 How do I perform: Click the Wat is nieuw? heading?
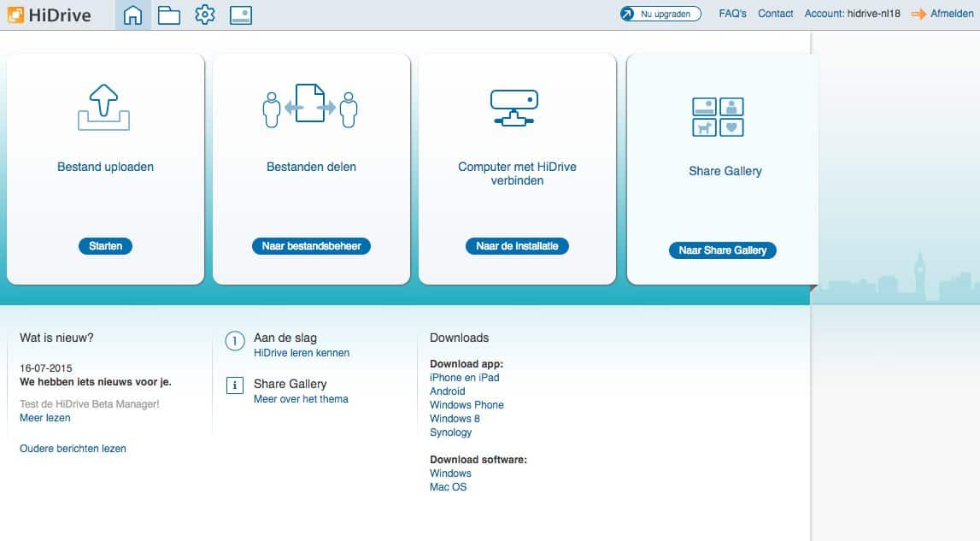[x=56, y=338]
